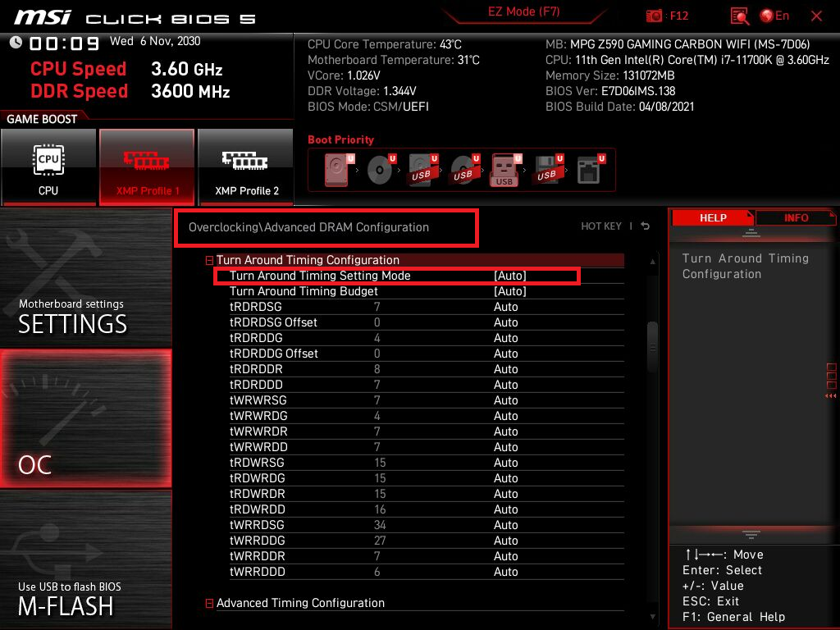The width and height of the screenshot is (840, 630).
Task: Select the network boot device icon
Action: point(591,170)
